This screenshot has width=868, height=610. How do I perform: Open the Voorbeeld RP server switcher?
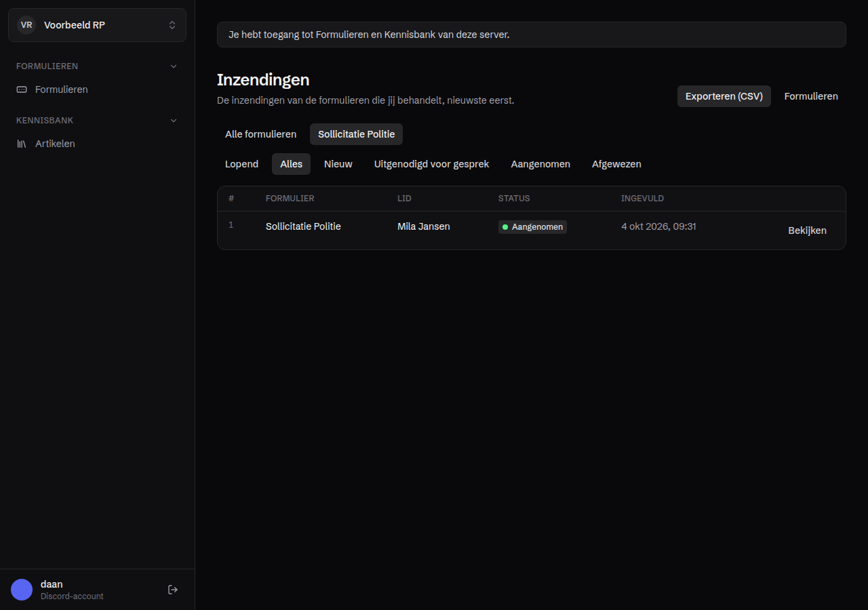[97, 25]
